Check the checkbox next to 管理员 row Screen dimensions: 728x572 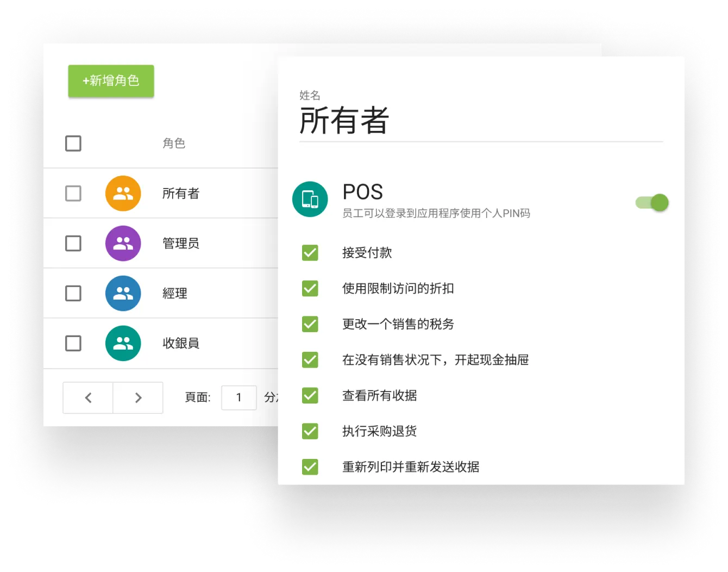73,244
